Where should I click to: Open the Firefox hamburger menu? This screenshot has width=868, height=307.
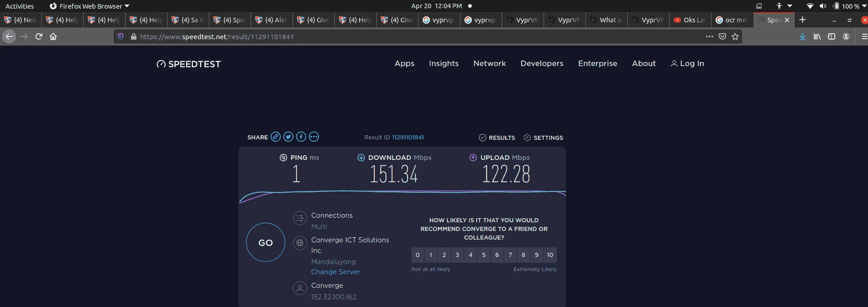864,36
